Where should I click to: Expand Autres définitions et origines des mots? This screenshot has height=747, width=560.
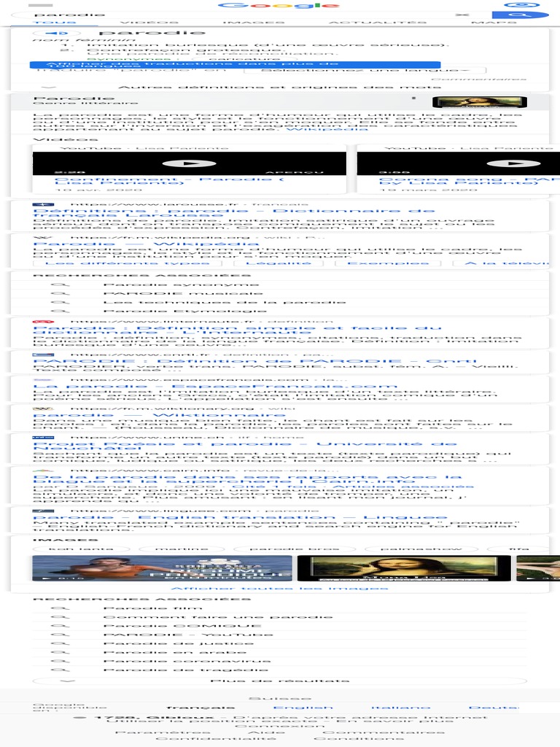279,88
